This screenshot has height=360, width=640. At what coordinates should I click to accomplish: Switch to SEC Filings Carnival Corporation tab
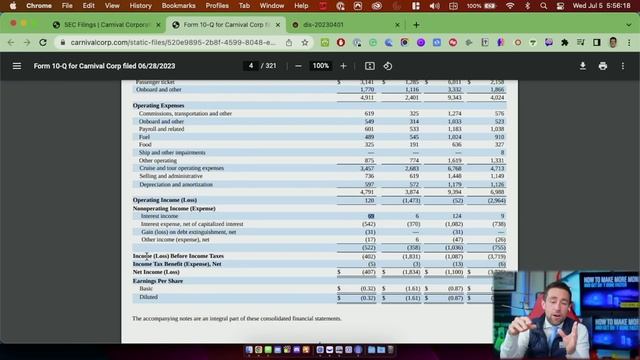tap(107, 25)
